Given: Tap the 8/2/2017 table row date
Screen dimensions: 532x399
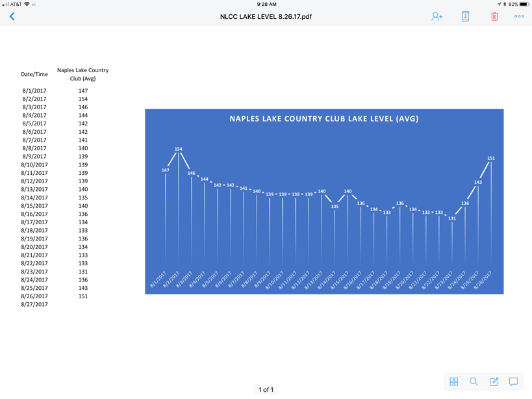Looking at the screenshot, I should point(34,99).
